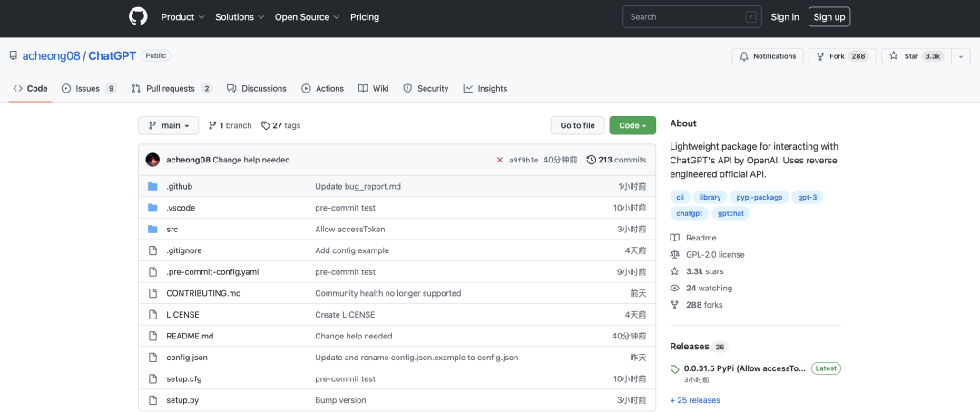980x412 pixels.
Task: Click the tags icon beside 27 tags
Action: click(x=266, y=125)
